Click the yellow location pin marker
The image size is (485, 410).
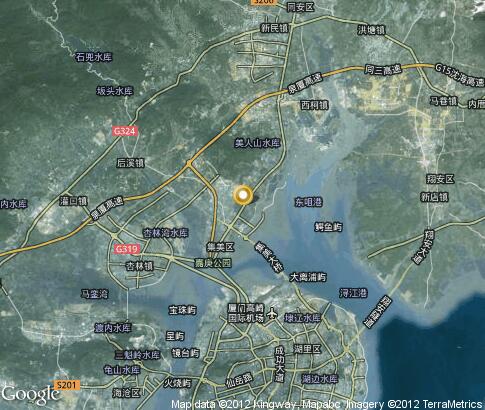click(244, 195)
